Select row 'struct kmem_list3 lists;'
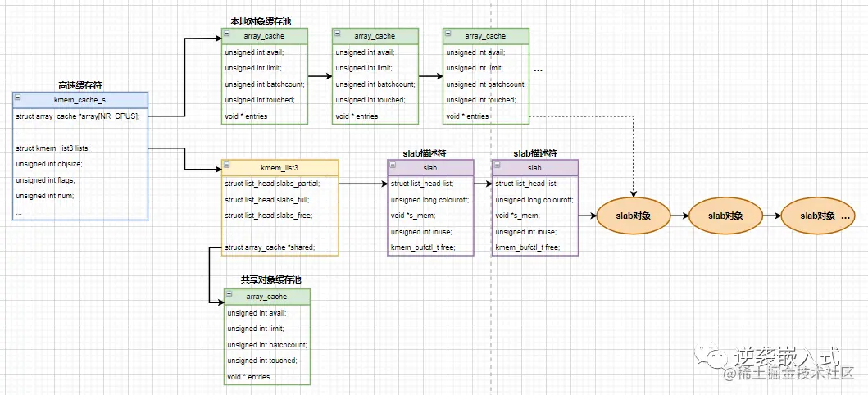Screen dimensions: 868x395 [80, 148]
